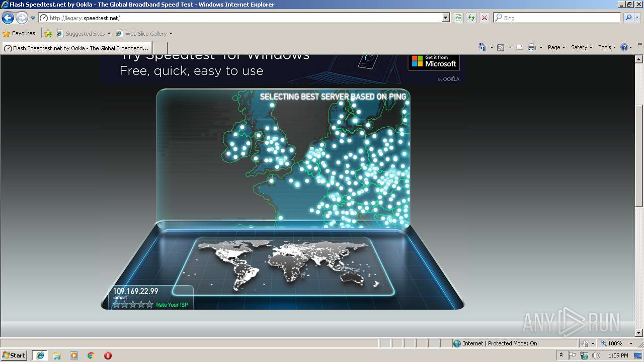This screenshot has height=362, width=644.
Task: Open the Help question mark icon
Action: [624, 47]
